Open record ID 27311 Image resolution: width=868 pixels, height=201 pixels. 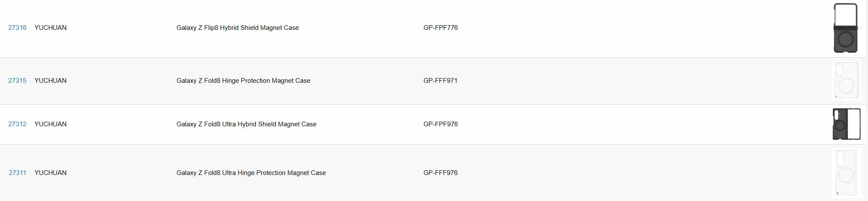[x=18, y=173]
